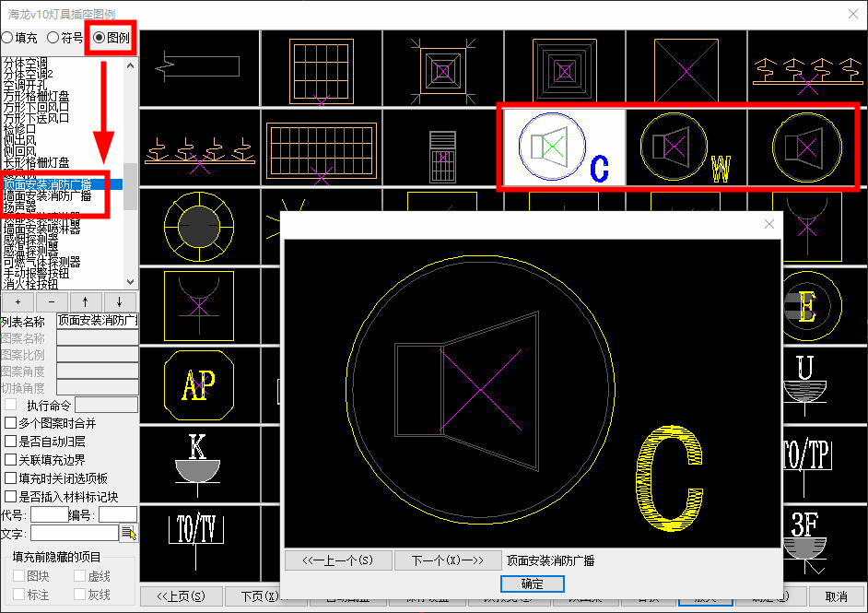The width and height of the screenshot is (868, 613).
Task: Add a list item with + button
Action: 18,302
